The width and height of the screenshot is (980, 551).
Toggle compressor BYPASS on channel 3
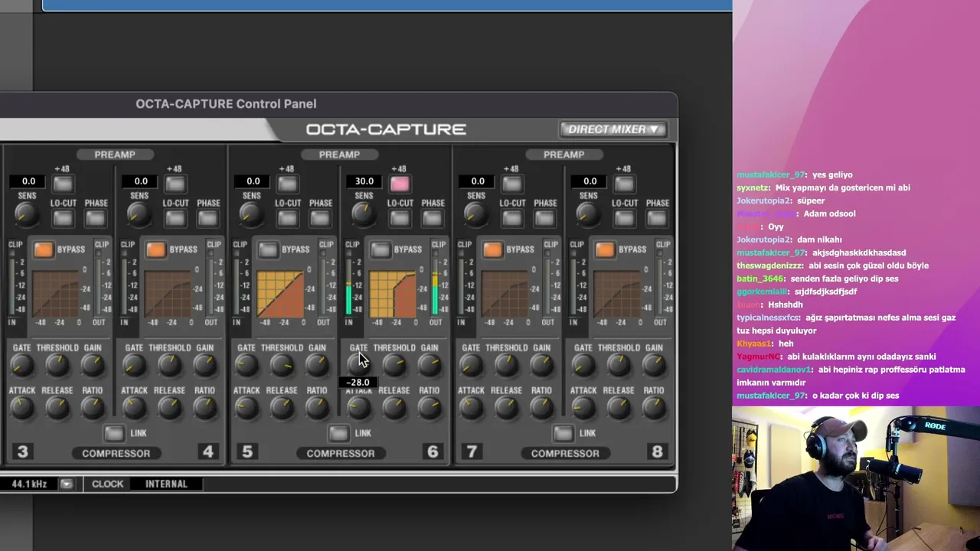point(44,249)
